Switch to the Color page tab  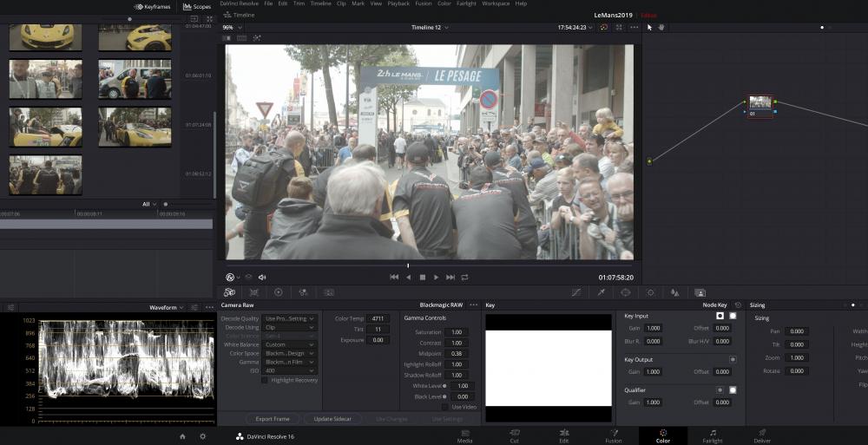[662, 436]
